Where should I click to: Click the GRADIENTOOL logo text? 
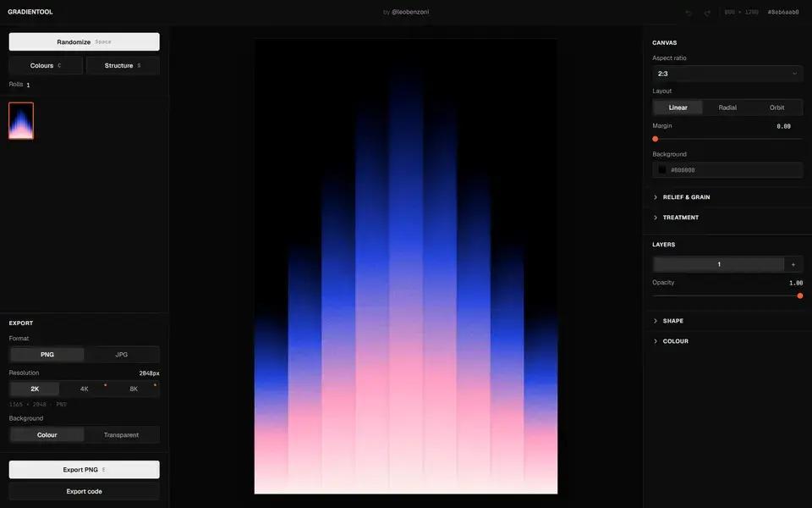(30, 12)
